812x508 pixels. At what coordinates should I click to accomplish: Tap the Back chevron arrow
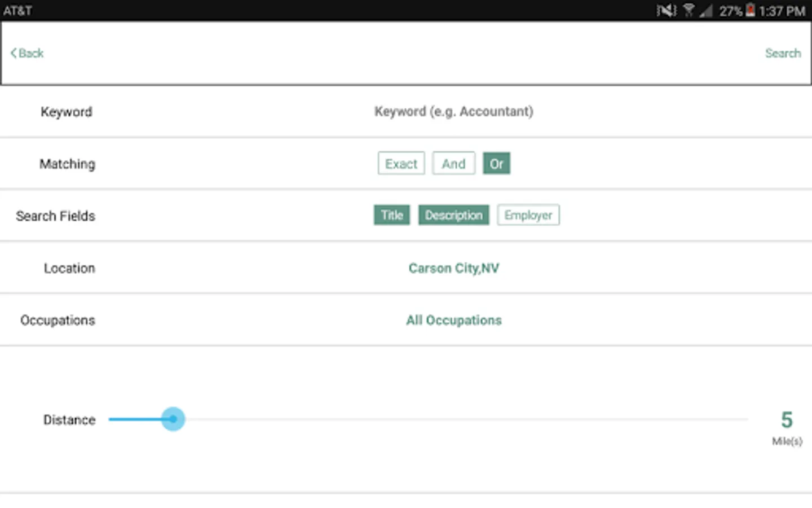[x=14, y=53]
